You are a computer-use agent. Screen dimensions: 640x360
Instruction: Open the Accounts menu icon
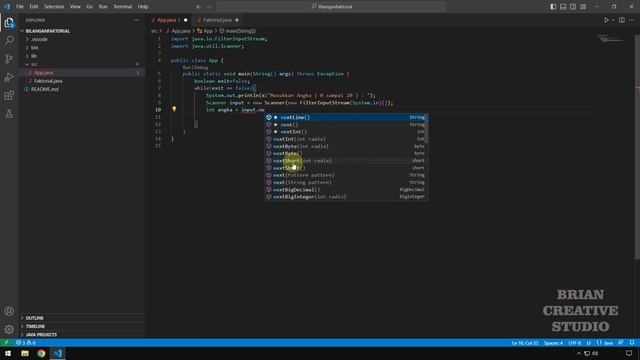9,311
